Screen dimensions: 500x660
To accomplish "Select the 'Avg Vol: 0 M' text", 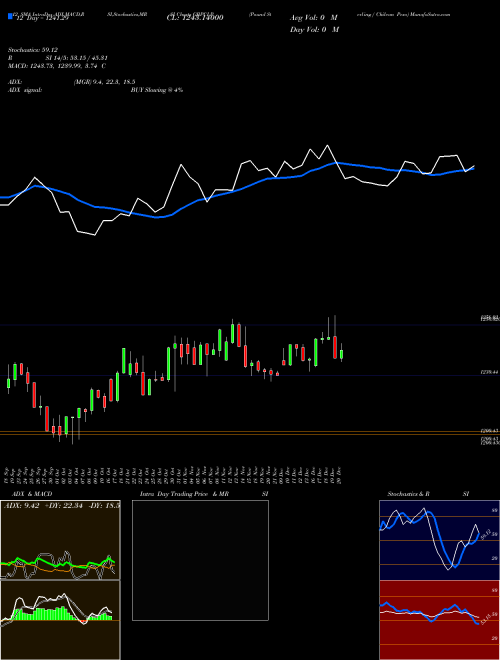I will click(x=314, y=18).
